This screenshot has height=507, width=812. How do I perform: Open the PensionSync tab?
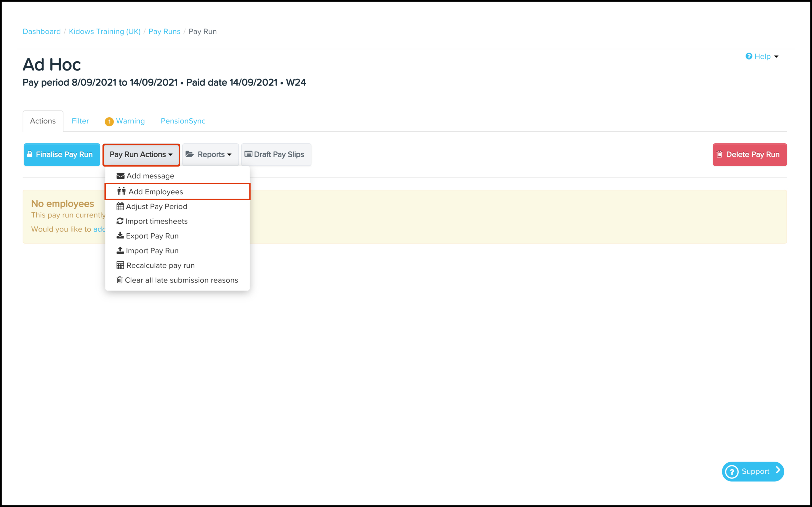click(x=183, y=121)
